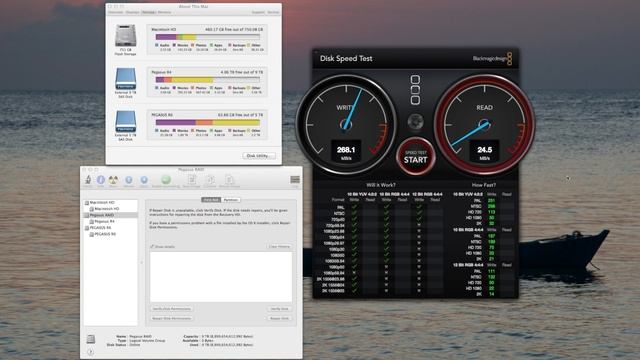Click the Repair Disk button
Image resolution: width=640 pixels, height=360 pixels.
point(280,318)
